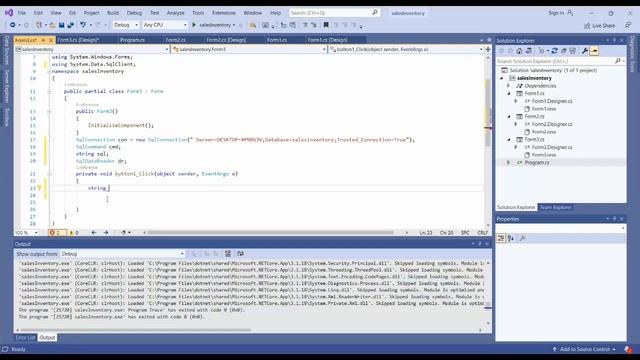Switch to the Form2.cs [Design] tab
Viewport: 640px width, 360px height.
pyautogui.click(x=226, y=40)
